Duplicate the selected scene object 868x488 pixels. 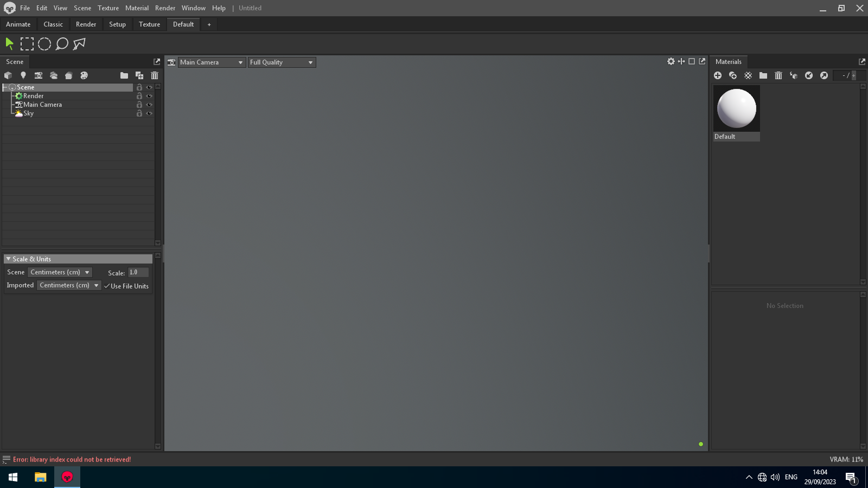[139, 75]
